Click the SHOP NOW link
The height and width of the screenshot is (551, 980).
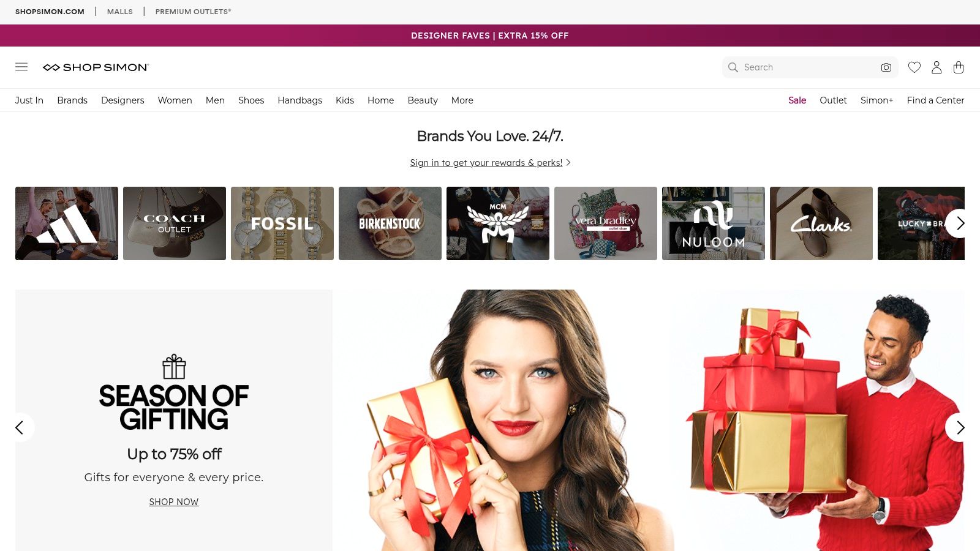(x=174, y=502)
